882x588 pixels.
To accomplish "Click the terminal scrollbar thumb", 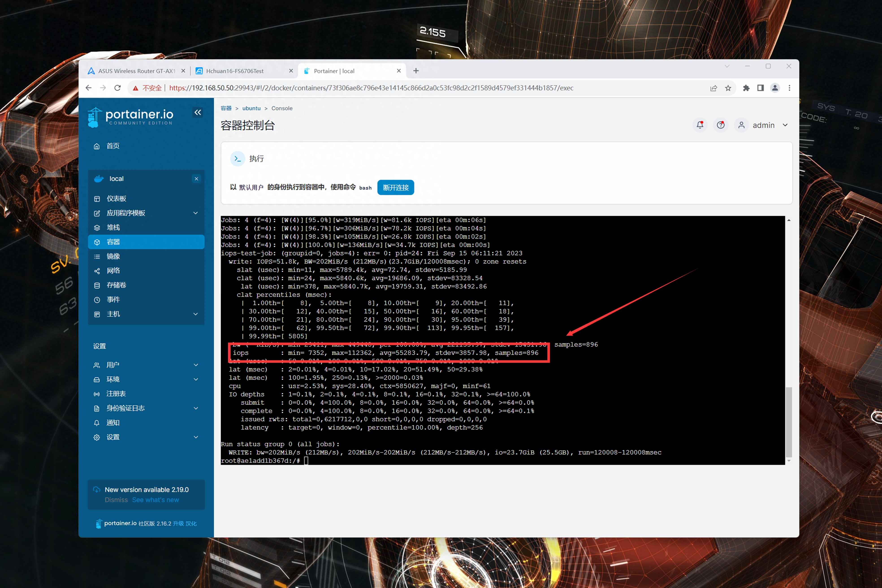I will pos(789,422).
